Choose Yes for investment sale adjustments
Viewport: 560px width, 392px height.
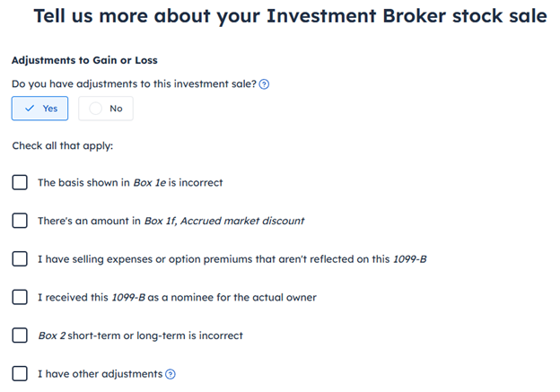tap(39, 109)
